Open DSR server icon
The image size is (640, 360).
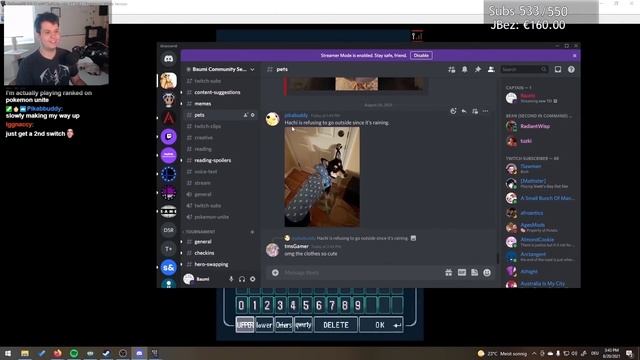click(x=168, y=230)
